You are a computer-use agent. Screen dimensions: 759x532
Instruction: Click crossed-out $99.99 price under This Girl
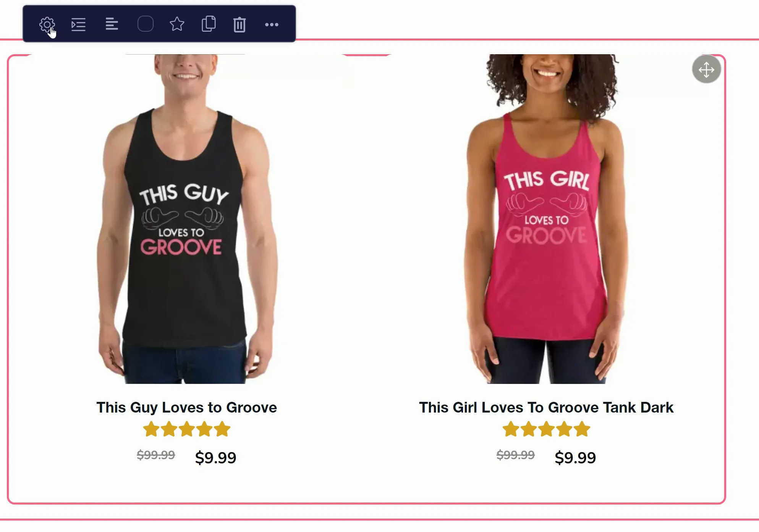(x=515, y=455)
